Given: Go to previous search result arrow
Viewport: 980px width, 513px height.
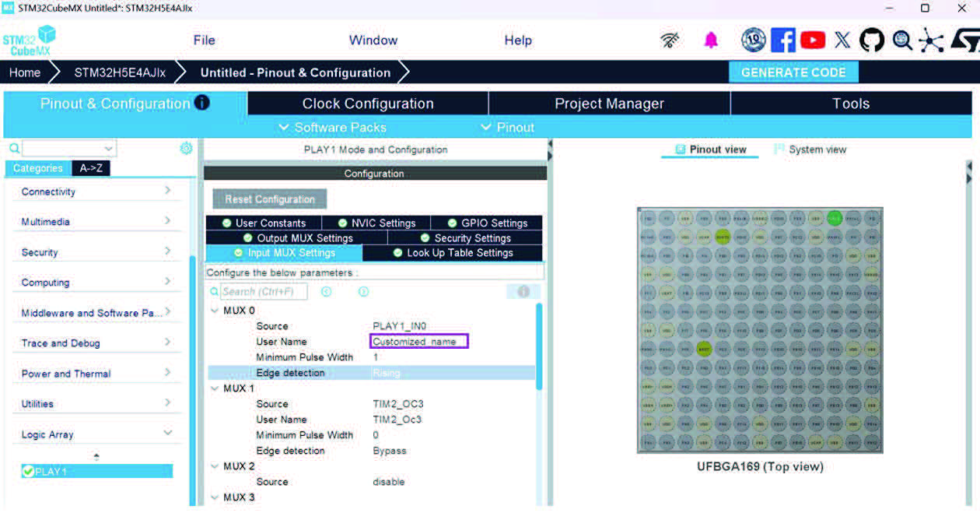Looking at the screenshot, I should coord(327,291).
